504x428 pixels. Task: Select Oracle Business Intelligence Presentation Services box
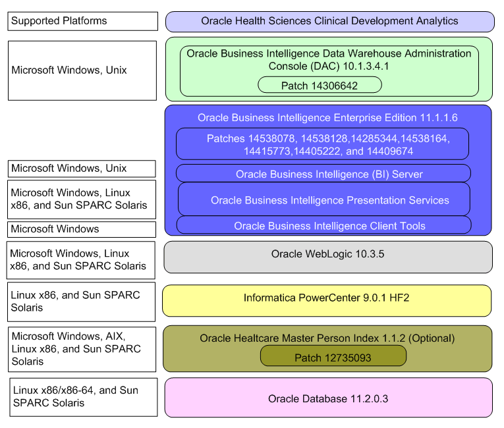[x=324, y=200]
